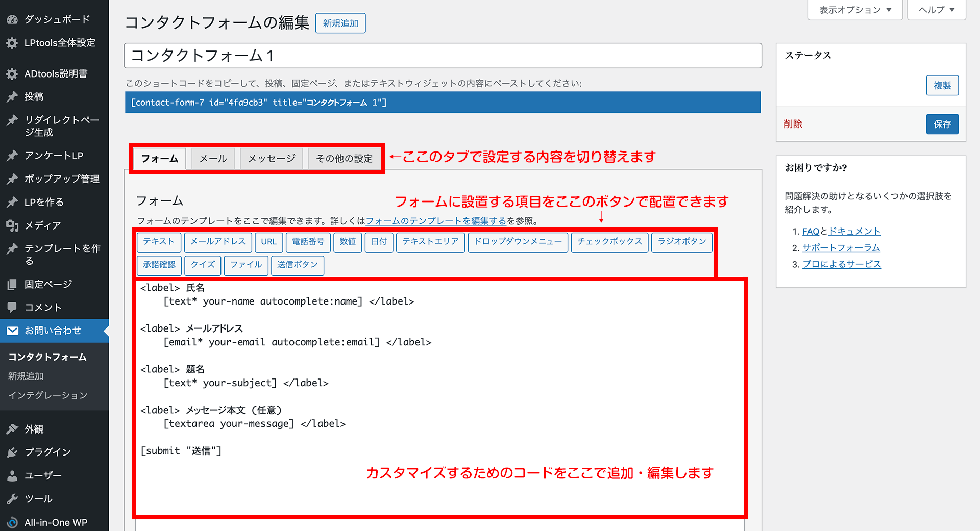Open the サポートフォーラム link
The width and height of the screenshot is (980, 531).
click(x=841, y=247)
